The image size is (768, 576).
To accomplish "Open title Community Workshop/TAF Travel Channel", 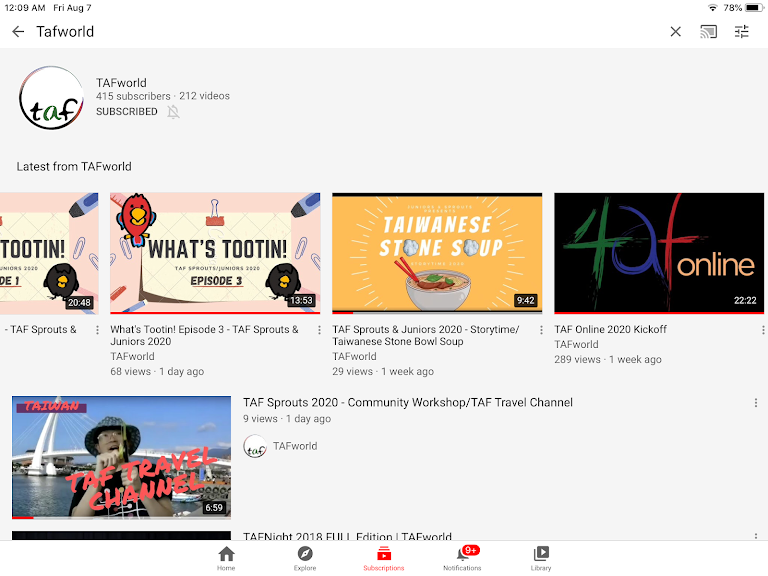I will [408, 403].
